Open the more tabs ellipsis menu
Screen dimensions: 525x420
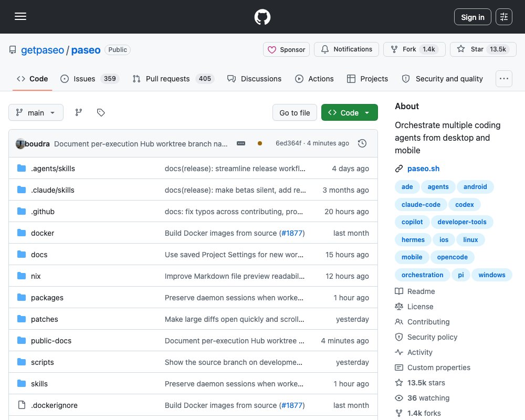[x=503, y=79]
